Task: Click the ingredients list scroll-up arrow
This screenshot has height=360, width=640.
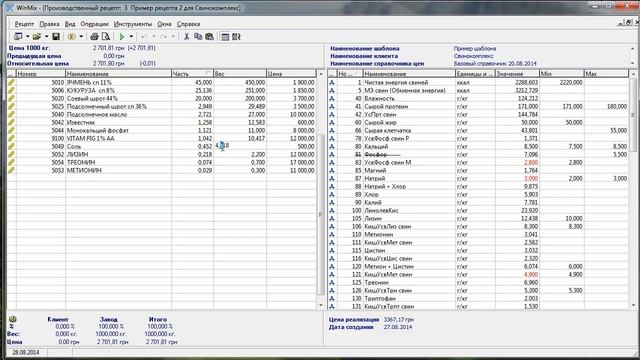Action: coord(320,74)
